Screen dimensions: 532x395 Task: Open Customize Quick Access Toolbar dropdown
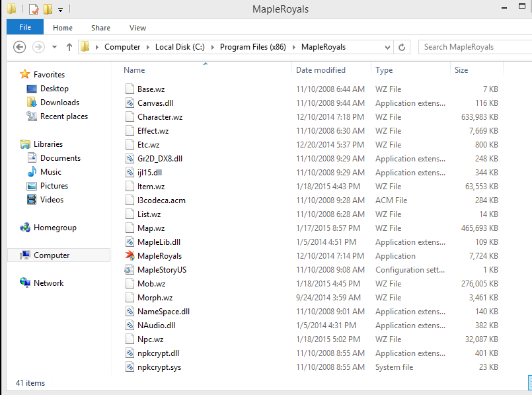click(60, 10)
